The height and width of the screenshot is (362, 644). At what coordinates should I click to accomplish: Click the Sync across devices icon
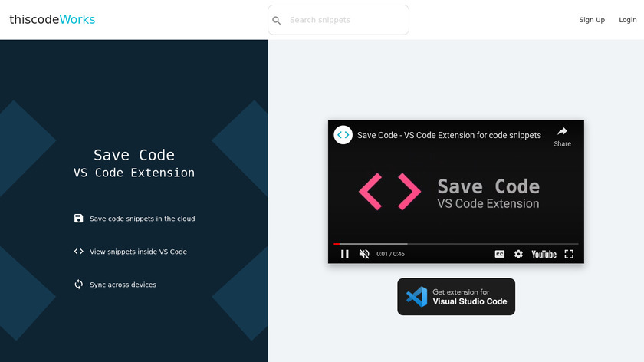click(x=78, y=285)
